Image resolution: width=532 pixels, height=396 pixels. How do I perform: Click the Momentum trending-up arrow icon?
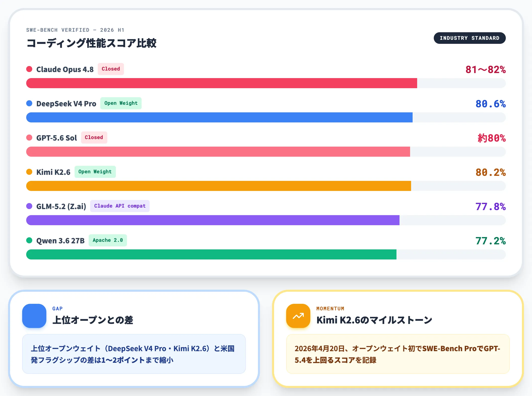(298, 316)
